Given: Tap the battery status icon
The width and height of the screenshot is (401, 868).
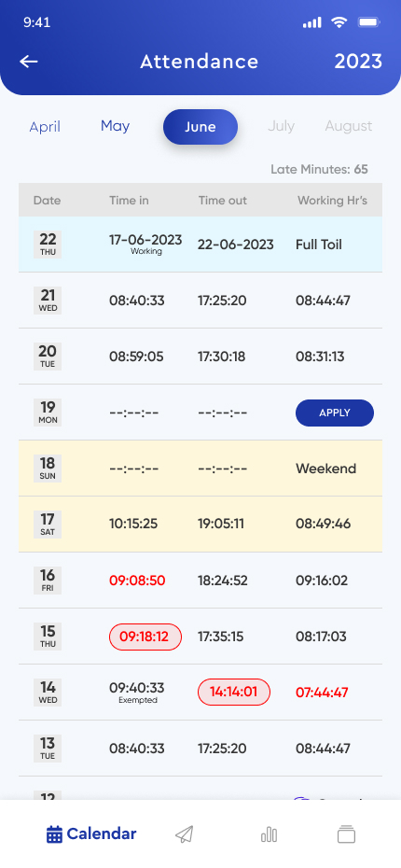Looking at the screenshot, I should point(368,22).
